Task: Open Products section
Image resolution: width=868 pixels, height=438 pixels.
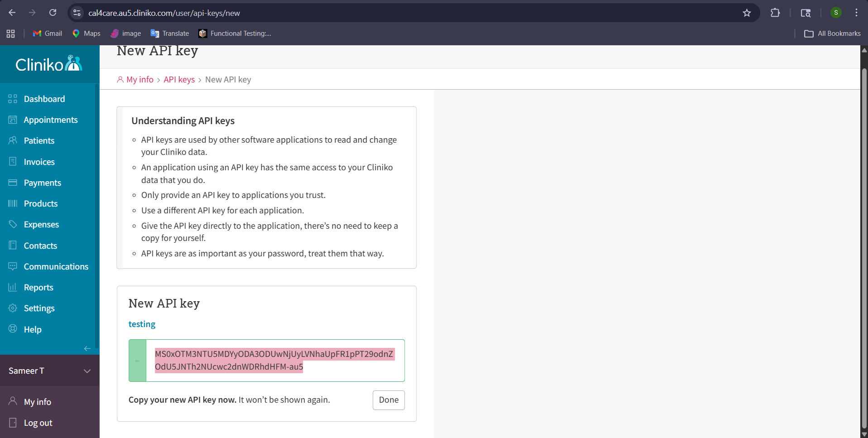Action: coord(41,203)
